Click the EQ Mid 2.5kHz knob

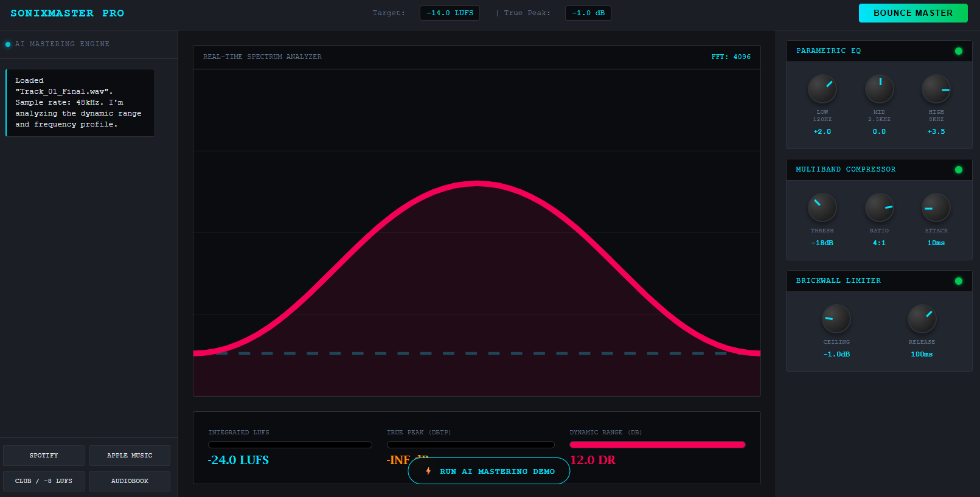pos(879,89)
